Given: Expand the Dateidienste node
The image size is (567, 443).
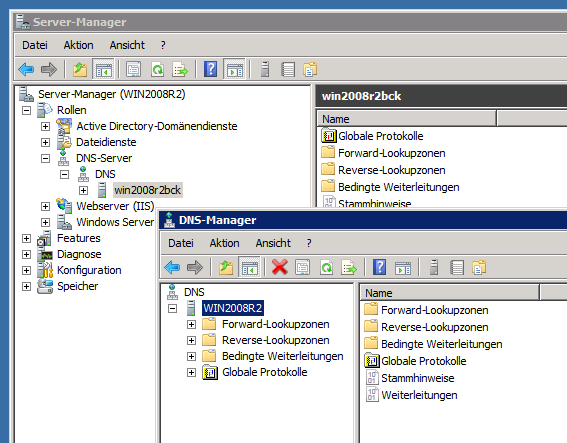Looking at the screenshot, I should pyautogui.click(x=45, y=142).
